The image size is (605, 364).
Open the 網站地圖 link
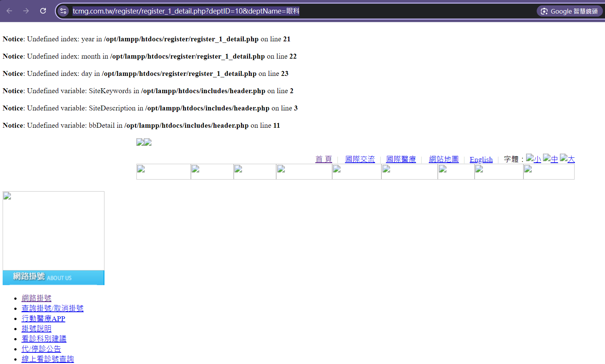tap(444, 159)
